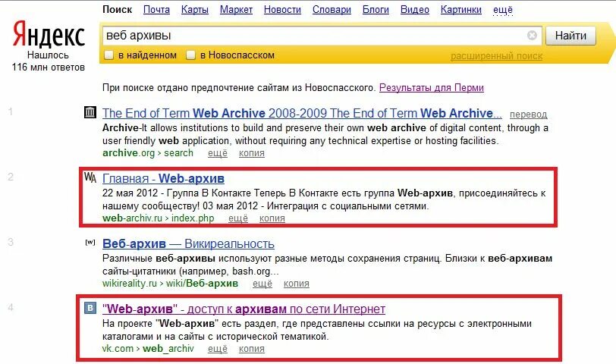Expand 'ещё' under archive.org result

[218, 152]
